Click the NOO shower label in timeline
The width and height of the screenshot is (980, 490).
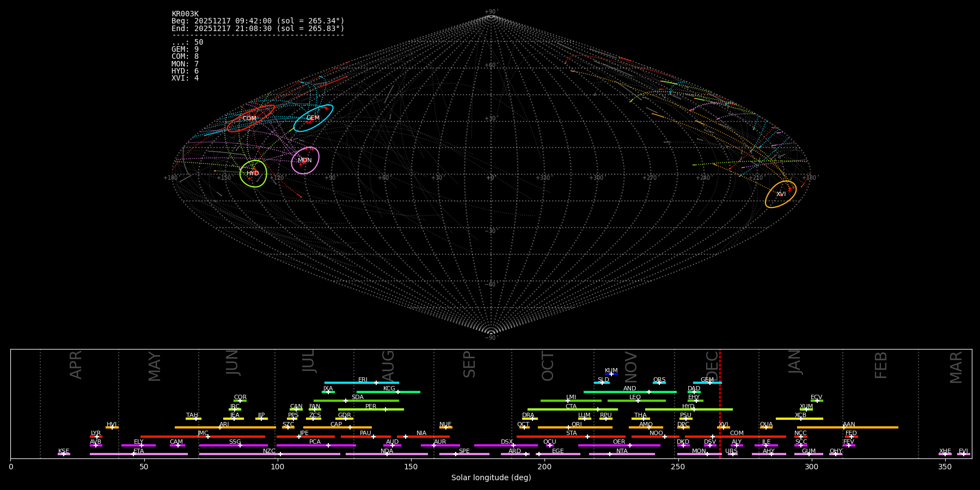click(x=657, y=433)
